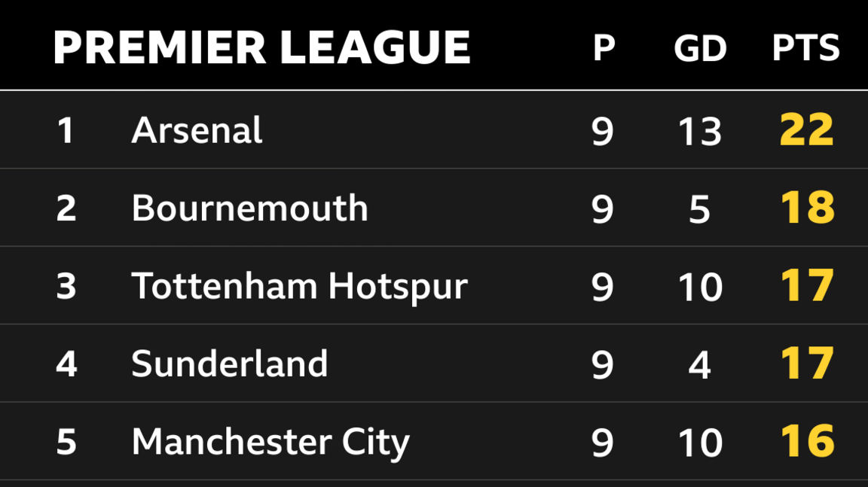Open the Bournemouth team name
The image size is (868, 487).
249,208
